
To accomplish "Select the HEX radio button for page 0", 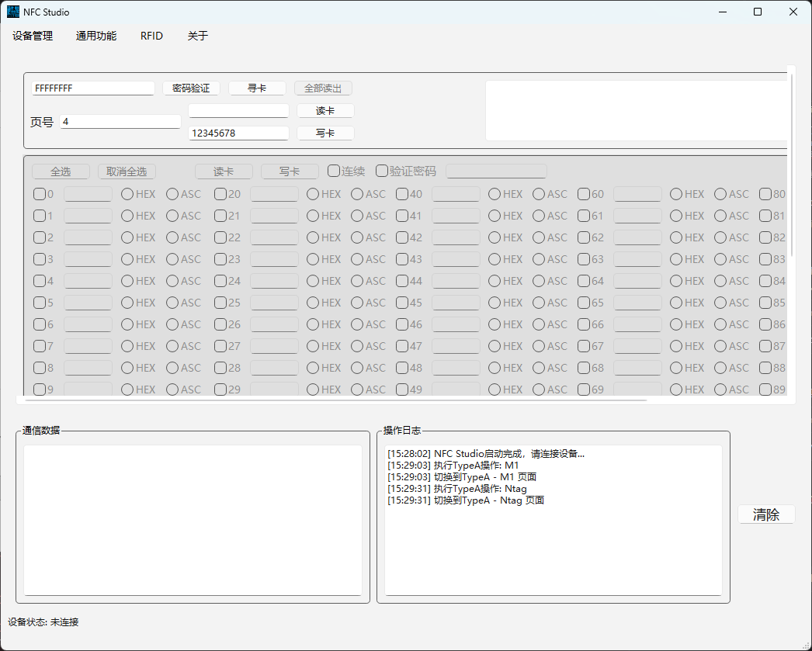I will click(x=127, y=194).
